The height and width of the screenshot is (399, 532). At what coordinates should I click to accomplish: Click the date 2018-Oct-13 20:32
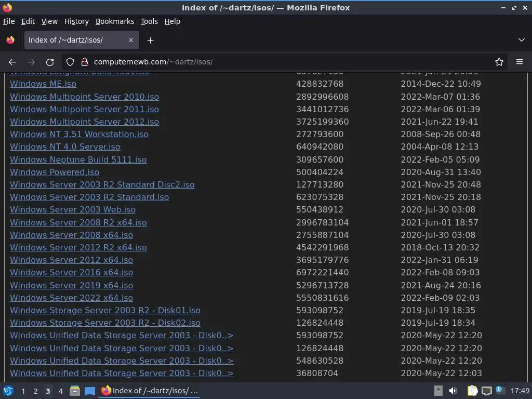click(x=440, y=248)
